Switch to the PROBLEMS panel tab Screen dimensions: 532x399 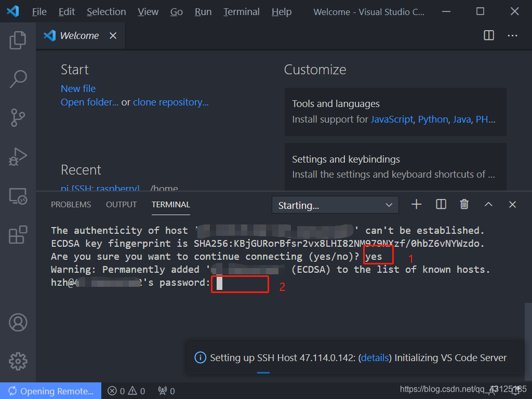pyautogui.click(x=71, y=205)
